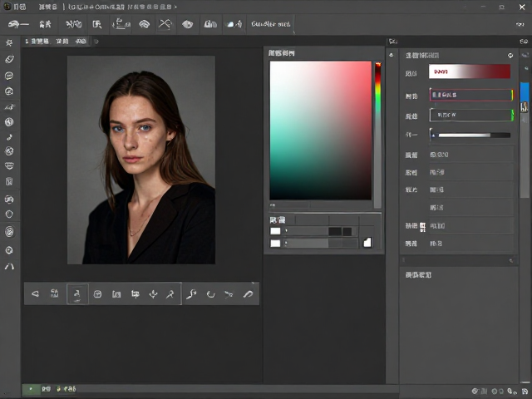This screenshot has width=532, height=399.
Task: Click the two-figures icon in top toolbar
Action: click(45, 24)
